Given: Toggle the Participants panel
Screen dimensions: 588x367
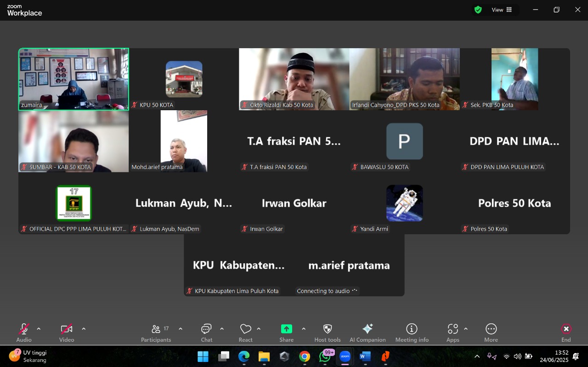Looking at the screenshot, I should tap(156, 329).
